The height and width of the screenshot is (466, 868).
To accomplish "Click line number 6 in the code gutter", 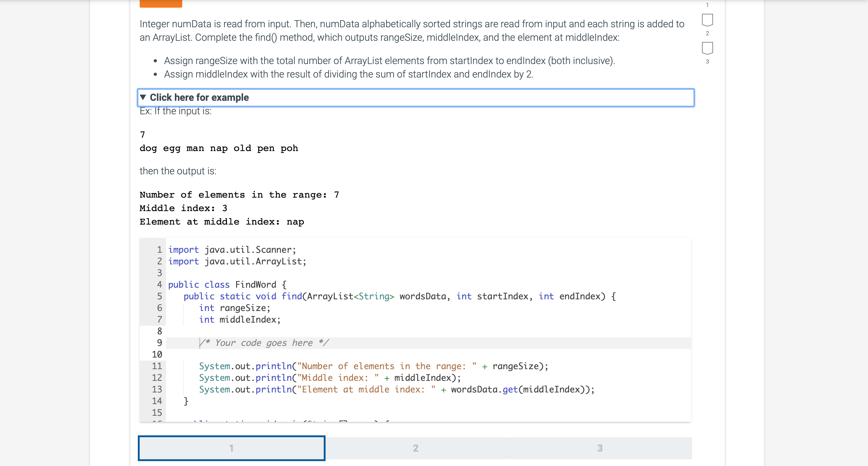I will pyautogui.click(x=159, y=308).
